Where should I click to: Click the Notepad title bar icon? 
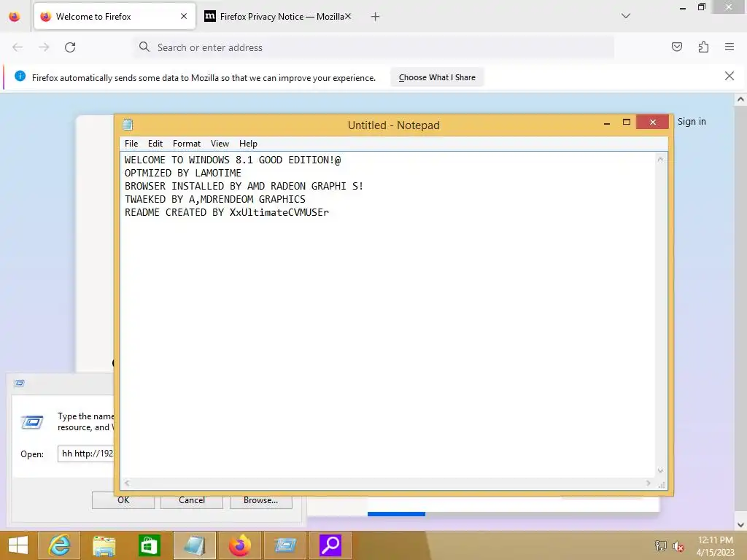click(128, 125)
